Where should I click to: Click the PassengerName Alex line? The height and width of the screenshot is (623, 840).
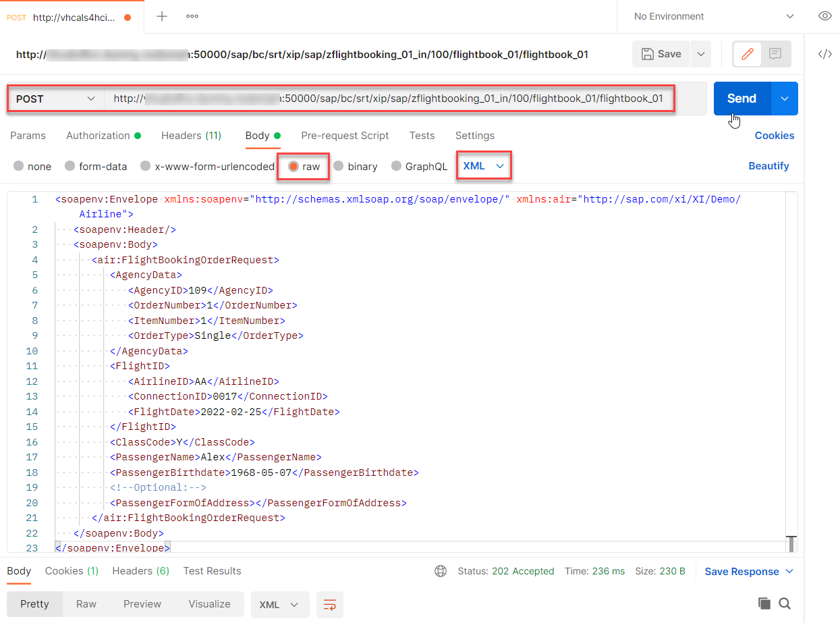(216, 457)
